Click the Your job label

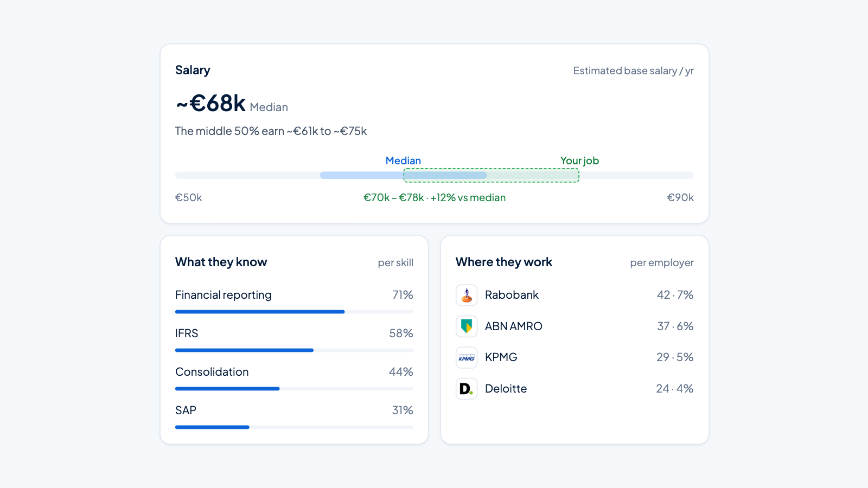pos(579,160)
